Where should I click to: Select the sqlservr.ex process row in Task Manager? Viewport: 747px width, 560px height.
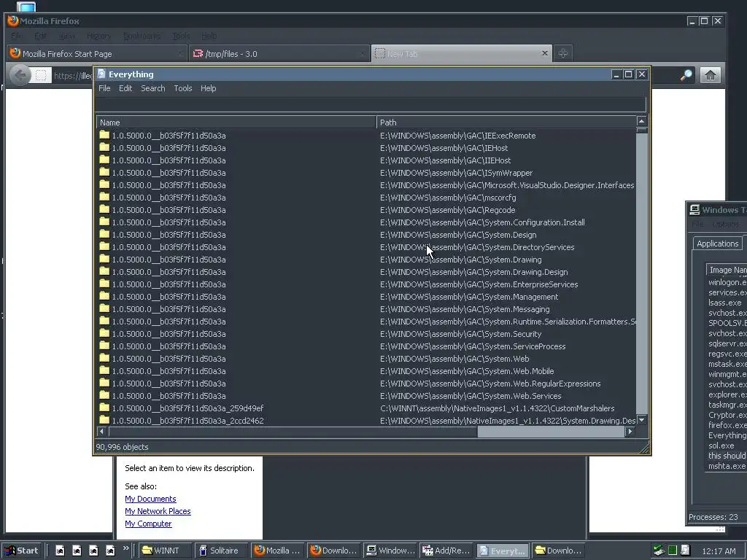[x=727, y=344]
